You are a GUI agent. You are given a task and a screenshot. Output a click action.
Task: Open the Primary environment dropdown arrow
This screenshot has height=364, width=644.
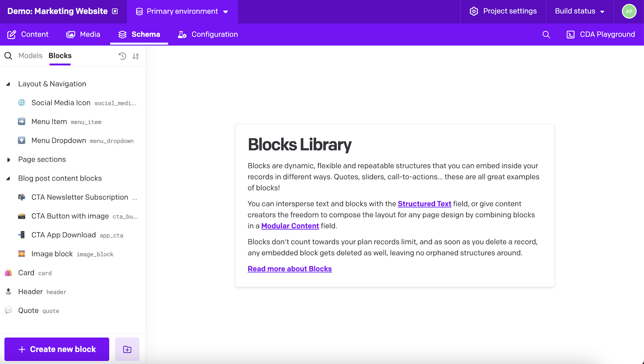tap(226, 12)
